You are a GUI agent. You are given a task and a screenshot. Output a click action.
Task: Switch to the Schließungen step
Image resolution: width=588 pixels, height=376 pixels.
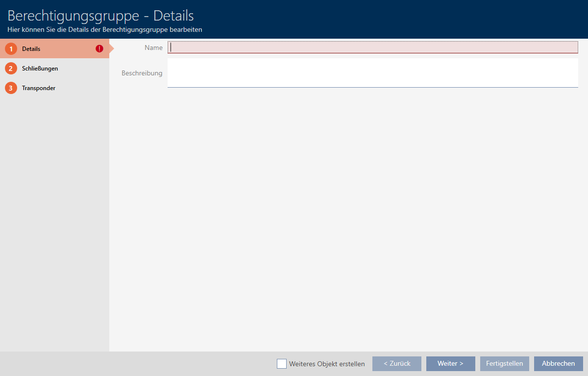coord(40,69)
